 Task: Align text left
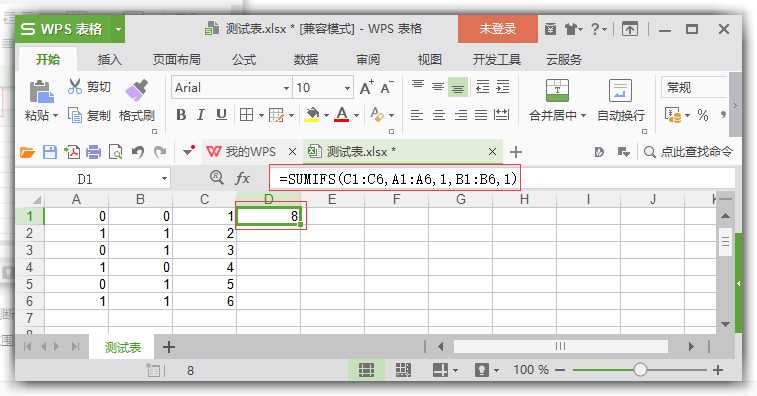(417, 115)
